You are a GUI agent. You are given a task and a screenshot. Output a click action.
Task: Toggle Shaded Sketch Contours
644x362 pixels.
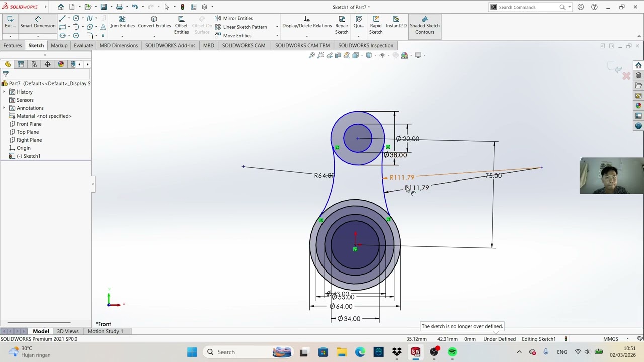424,25
